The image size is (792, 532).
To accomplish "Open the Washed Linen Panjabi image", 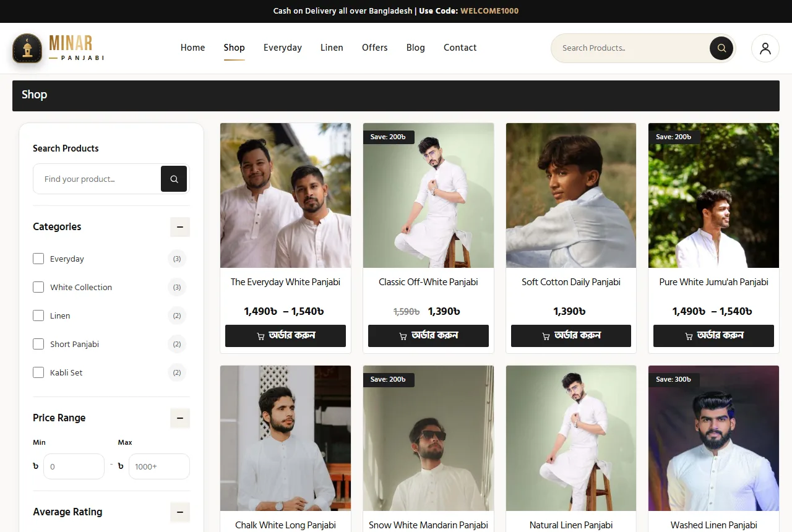I will point(713,438).
